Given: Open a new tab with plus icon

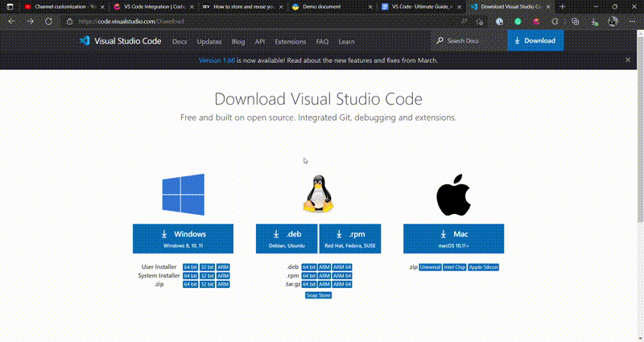Looking at the screenshot, I should (x=563, y=6).
